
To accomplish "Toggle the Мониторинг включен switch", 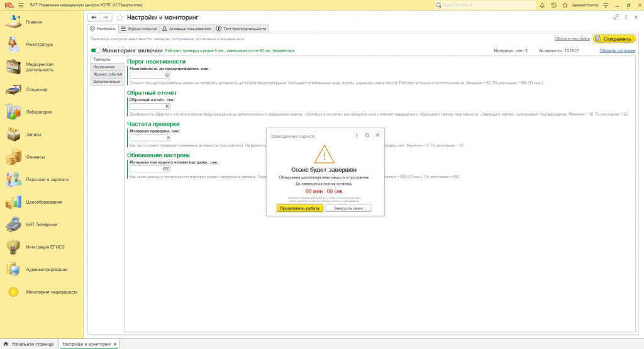I will (96, 50).
